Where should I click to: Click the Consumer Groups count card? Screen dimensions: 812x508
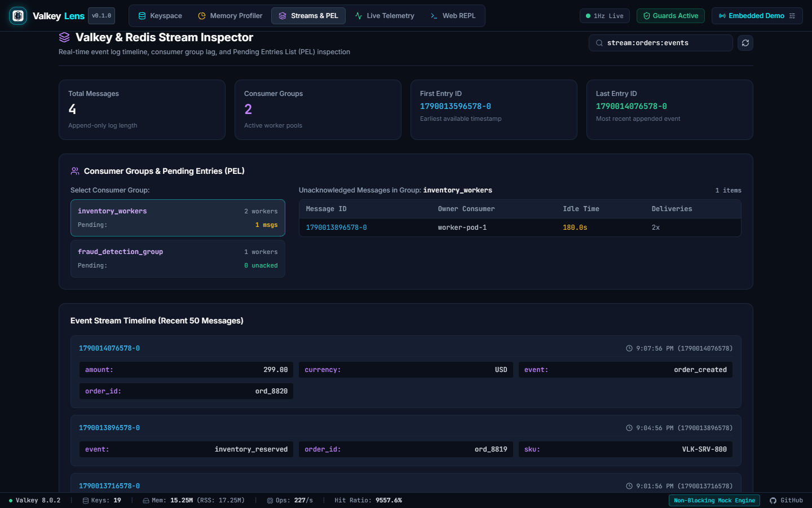pyautogui.click(x=318, y=110)
